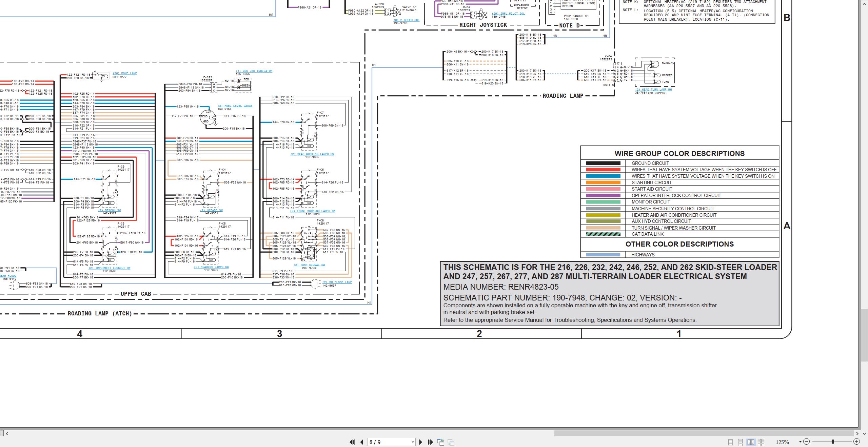The image size is (868, 447).
Task: Open the page number dropdown
Action: coord(413,442)
